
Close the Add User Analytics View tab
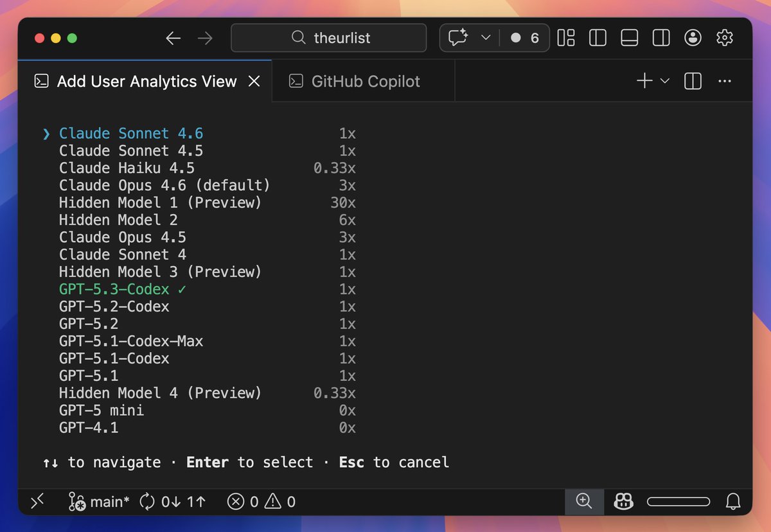[254, 82]
